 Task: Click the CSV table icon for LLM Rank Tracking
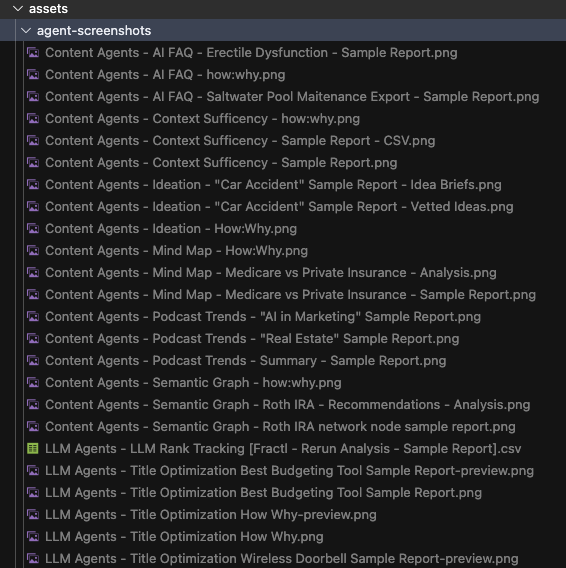(33, 448)
